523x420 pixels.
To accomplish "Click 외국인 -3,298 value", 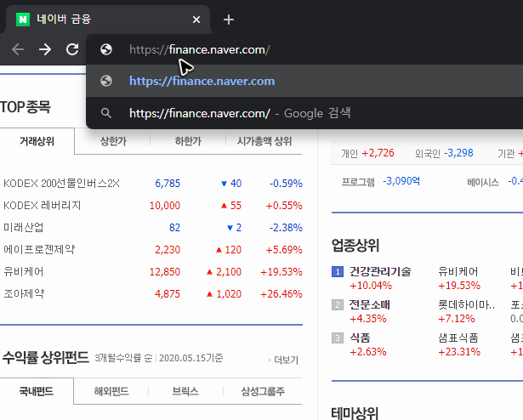I will click(x=458, y=153).
